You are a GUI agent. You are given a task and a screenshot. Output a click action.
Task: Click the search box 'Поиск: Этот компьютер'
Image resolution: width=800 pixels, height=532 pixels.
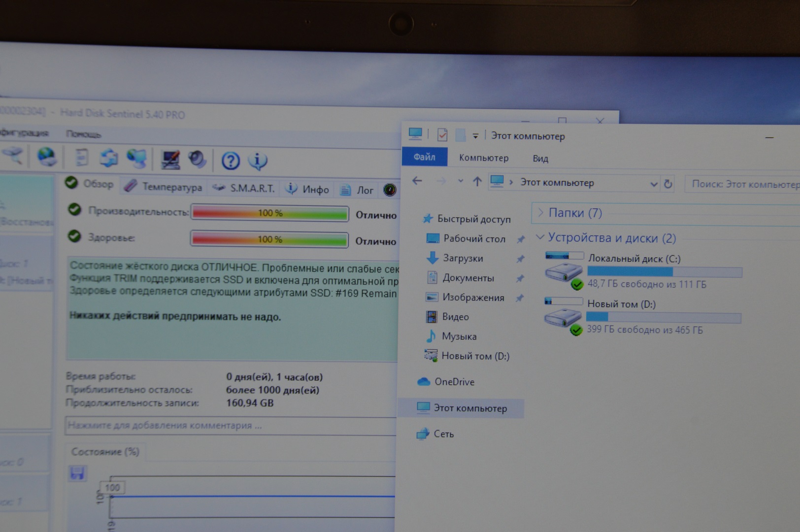tap(742, 184)
